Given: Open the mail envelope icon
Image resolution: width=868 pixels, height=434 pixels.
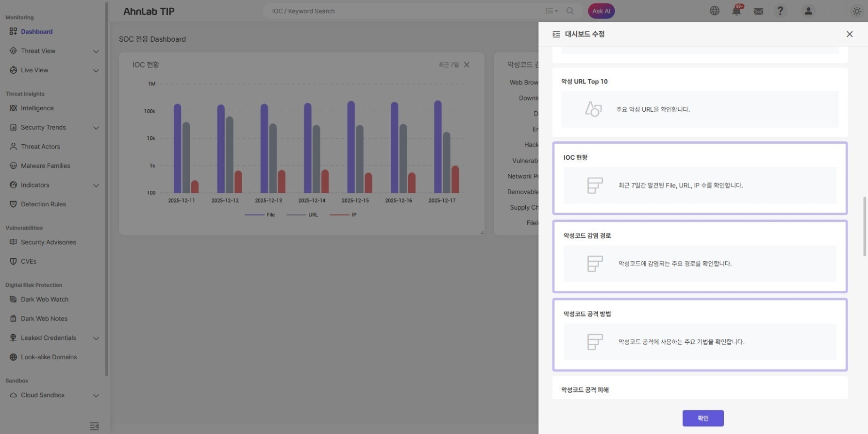Looking at the screenshot, I should [x=758, y=11].
